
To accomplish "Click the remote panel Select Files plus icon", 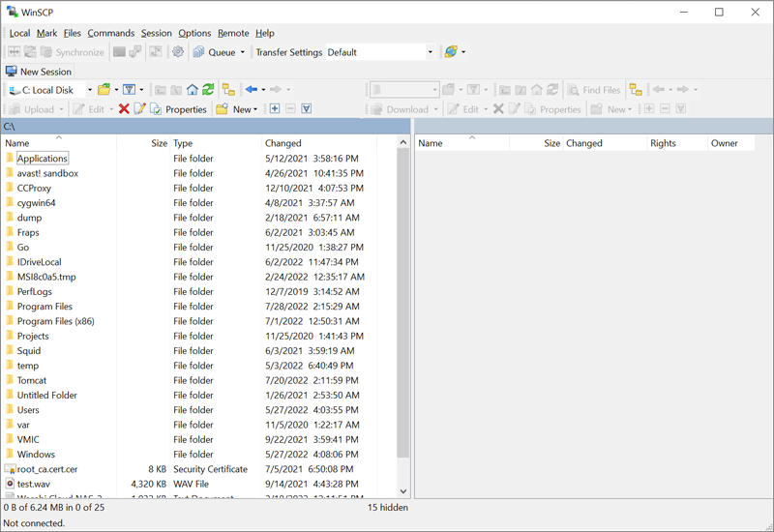I will tap(649, 109).
